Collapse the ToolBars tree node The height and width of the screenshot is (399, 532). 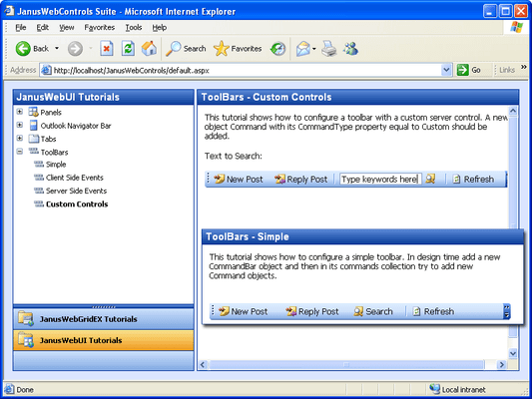20,152
